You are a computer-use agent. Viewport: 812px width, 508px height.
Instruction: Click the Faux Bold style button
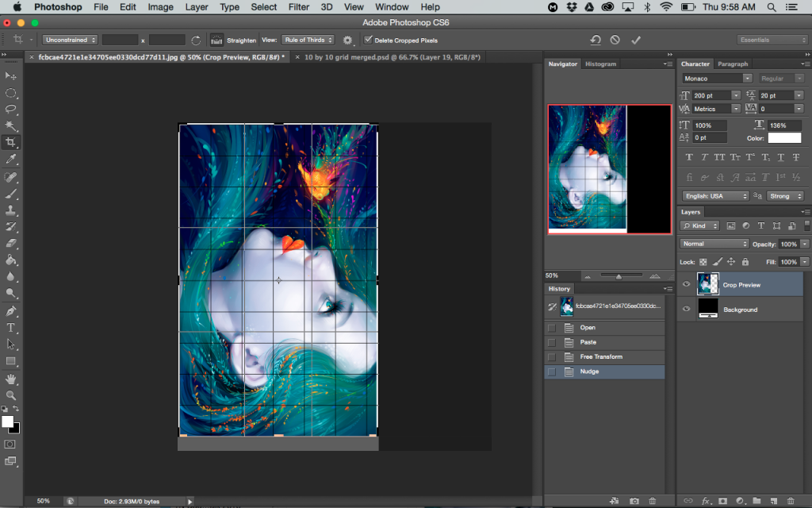pyautogui.click(x=689, y=157)
